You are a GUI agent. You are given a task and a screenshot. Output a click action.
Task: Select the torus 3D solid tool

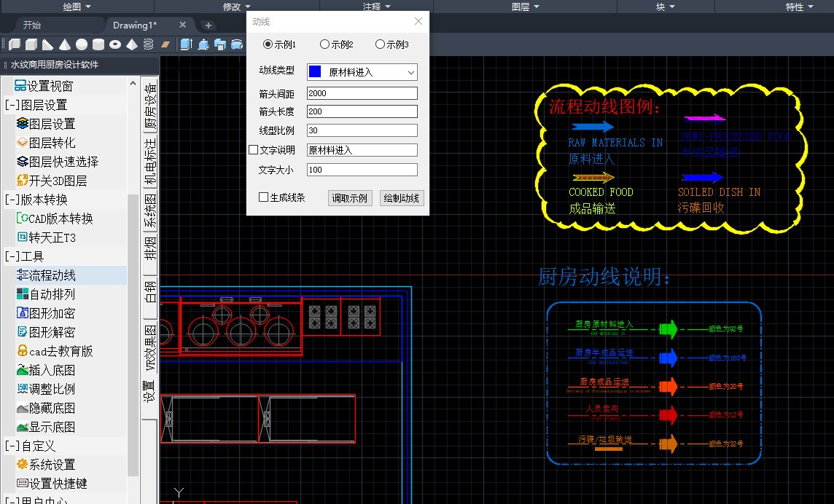coord(115,44)
